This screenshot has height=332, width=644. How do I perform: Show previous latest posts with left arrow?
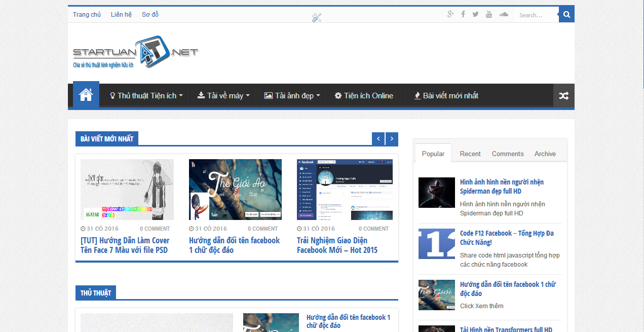click(378, 139)
